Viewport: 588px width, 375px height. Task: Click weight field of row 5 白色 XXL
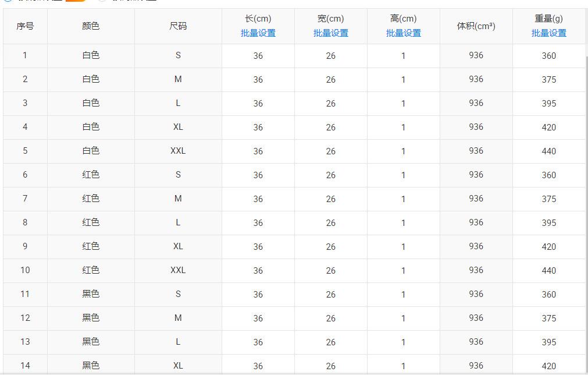[549, 151]
